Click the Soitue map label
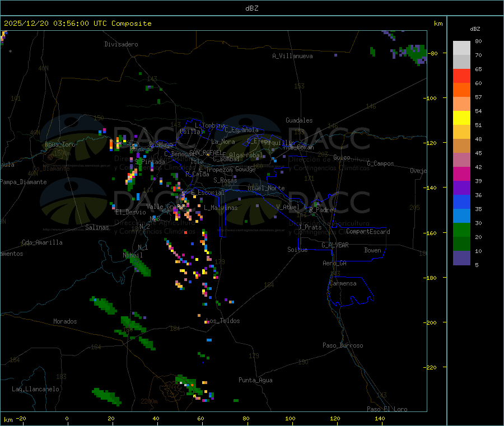504x426 pixels. click(297, 250)
